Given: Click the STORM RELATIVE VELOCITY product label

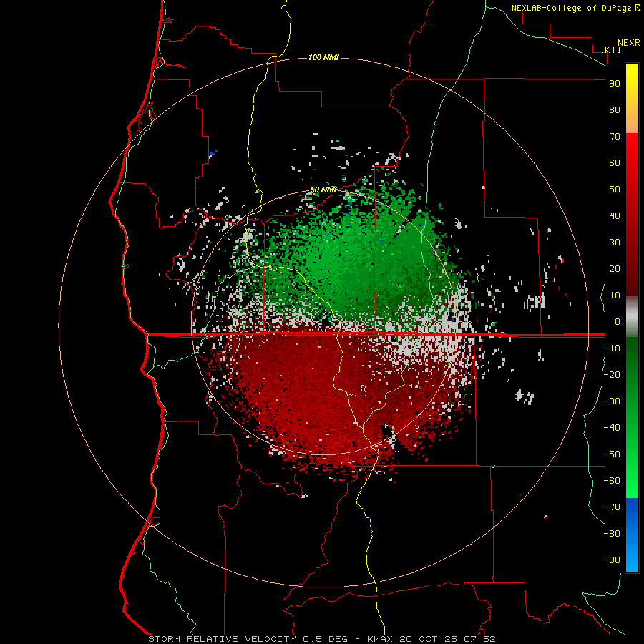Looking at the screenshot, I should point(222,639).
